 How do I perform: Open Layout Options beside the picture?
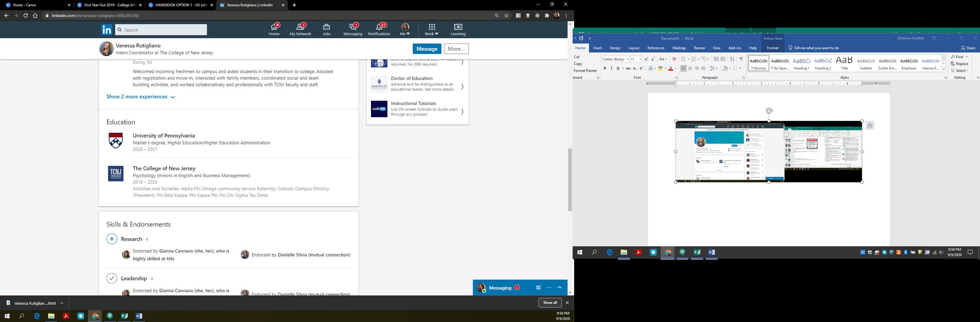[870, 125]
